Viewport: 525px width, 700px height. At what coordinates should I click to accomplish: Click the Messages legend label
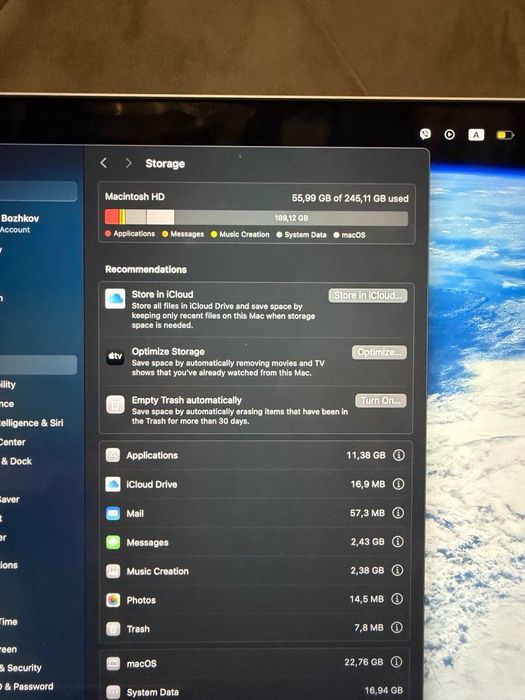183,234
